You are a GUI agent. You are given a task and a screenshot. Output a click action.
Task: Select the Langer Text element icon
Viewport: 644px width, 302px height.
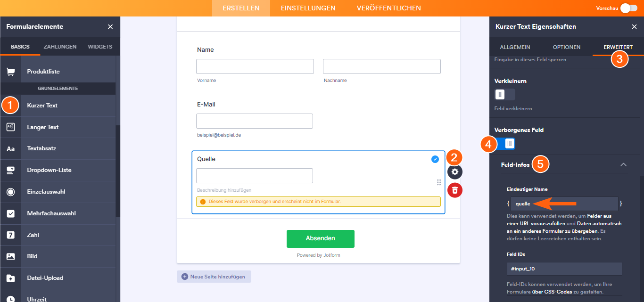10,127
